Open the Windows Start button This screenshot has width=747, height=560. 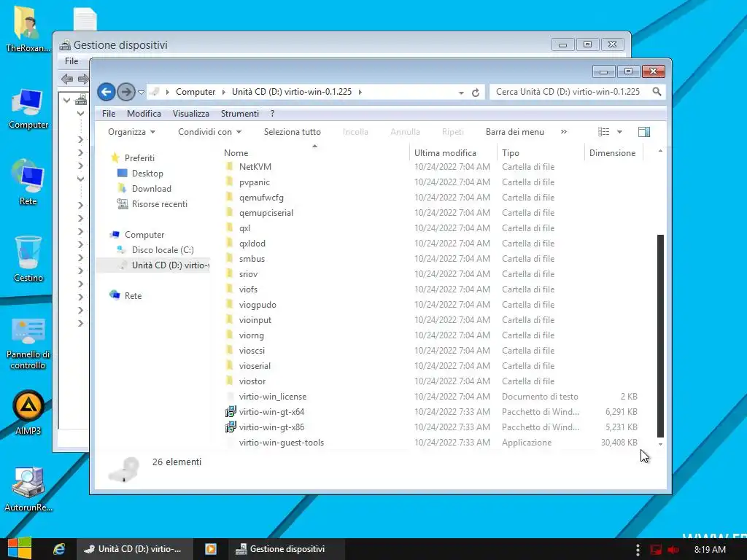click(x=19, y=548)
